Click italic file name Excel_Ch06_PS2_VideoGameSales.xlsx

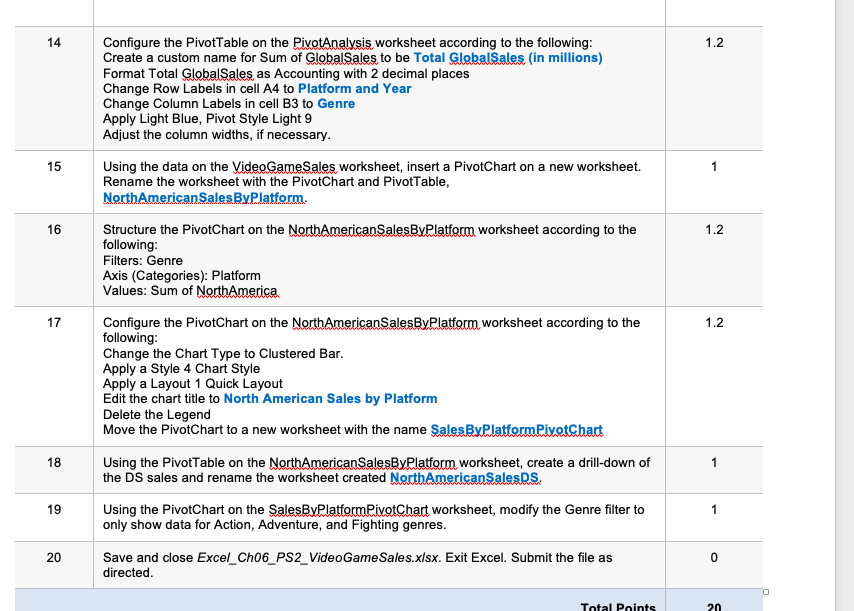click(318, 558)
